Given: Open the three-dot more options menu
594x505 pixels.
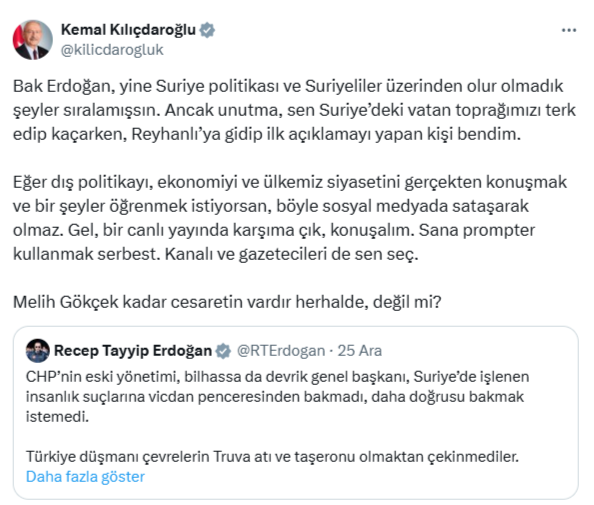Looking at the screenshot, I should 569,30.
